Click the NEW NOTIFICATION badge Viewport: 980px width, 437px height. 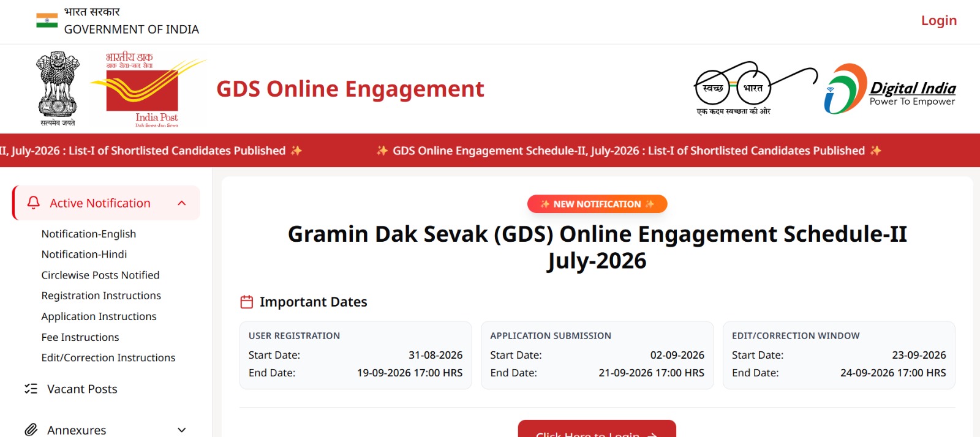point(597,204)
